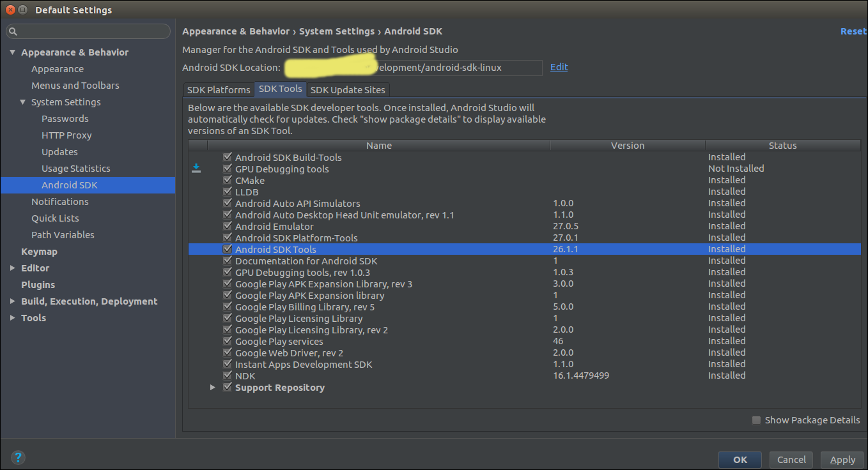This screenshot has width=868, height=470.
Task: Select Android Auto API Simulators row
Action: pos(525,203)
